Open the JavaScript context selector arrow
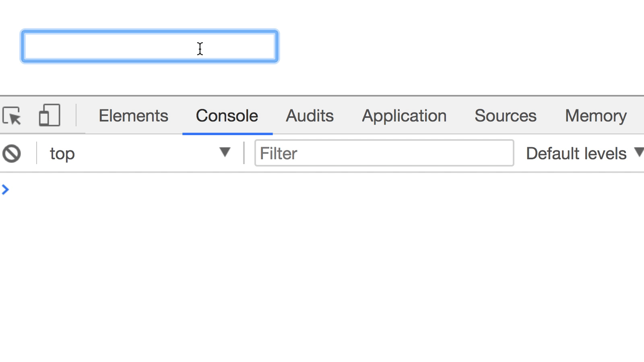 [225, 152]
